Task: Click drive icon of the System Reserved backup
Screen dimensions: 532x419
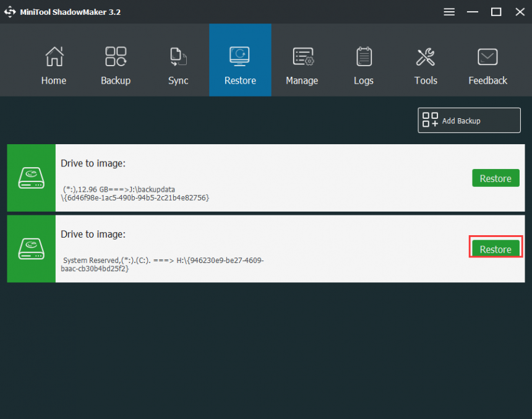Action: point(31,249)
